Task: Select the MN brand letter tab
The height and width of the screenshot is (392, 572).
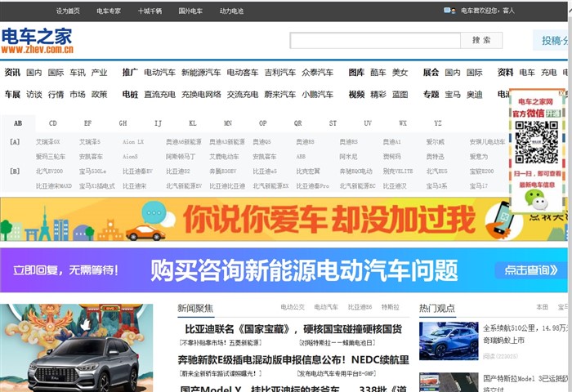Action: click(228, 123)
